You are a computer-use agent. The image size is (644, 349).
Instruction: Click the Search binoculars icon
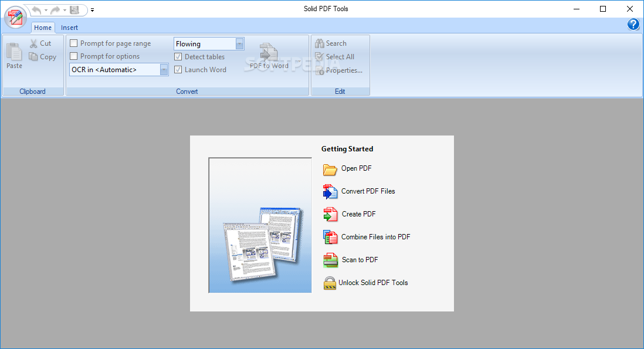click(x=320, y=43)
